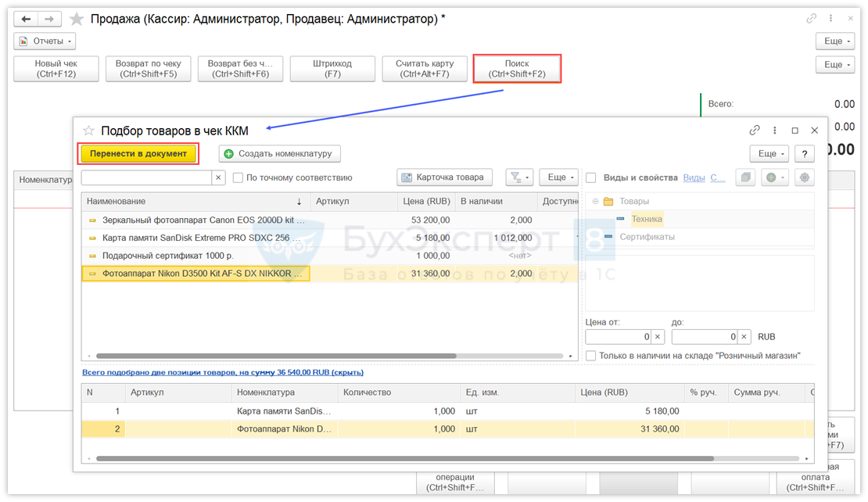Image resolution: width=868 pixels, height=502 pixels.
Task: Click the Цена от input field
Action: click(619, 337)
